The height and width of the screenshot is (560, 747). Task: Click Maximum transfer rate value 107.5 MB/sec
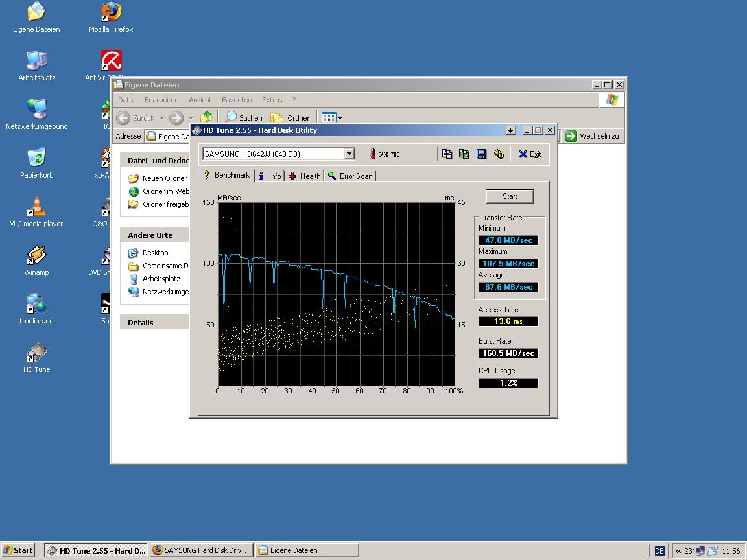[x=508, y=264]
